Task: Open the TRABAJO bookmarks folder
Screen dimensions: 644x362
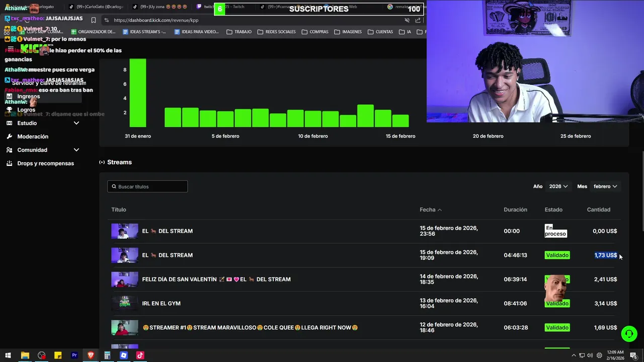Action: coord(239,32)
